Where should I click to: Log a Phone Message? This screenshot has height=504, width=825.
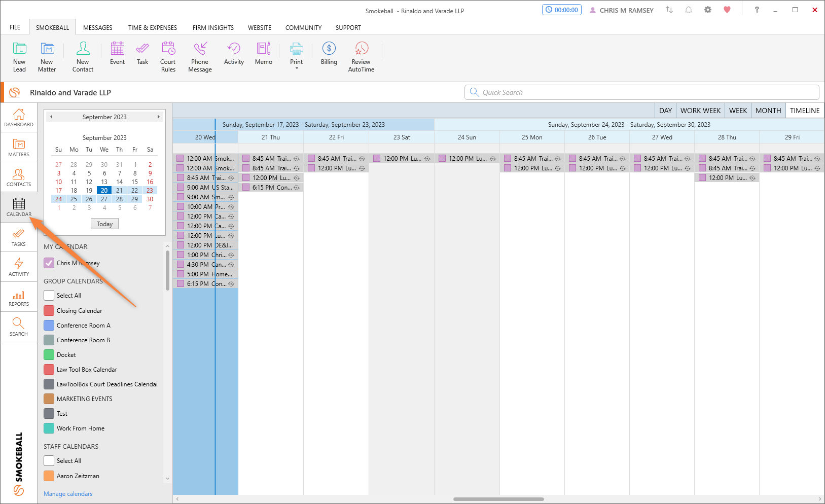(x=200, y=57)
